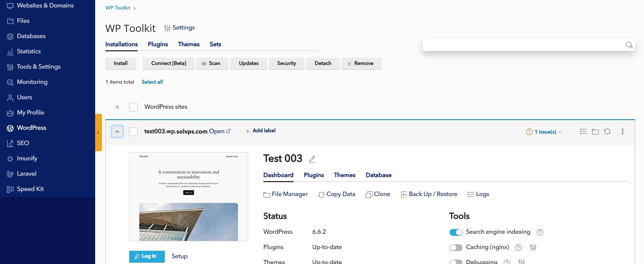
Task: Select the site Plugins tab
Action: click(x=314, y=175)
